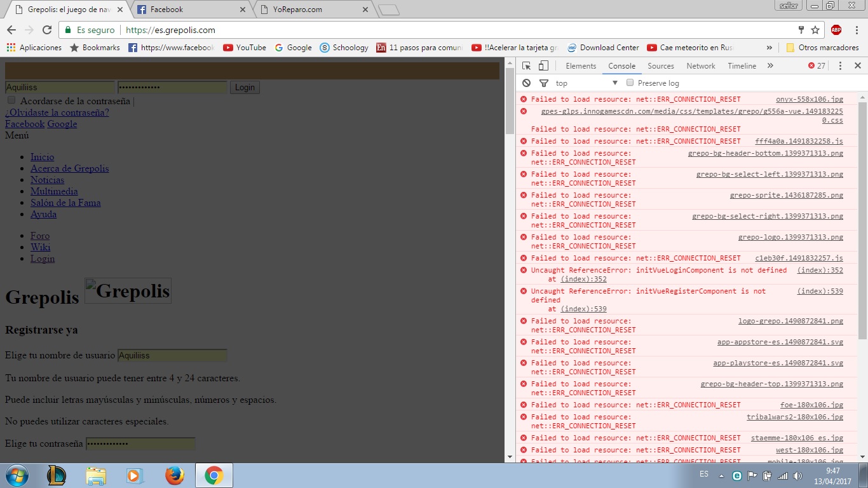
Task: Activate the DevTools inspect element icon
Action: 527,66
